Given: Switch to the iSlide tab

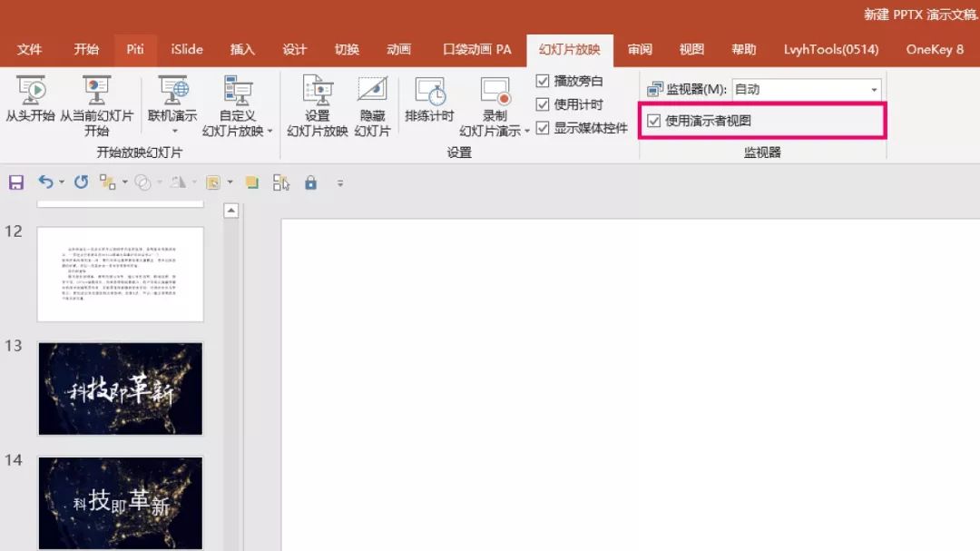Looking at the screenshot, I should pyautogui.click(x=187, y=49).
